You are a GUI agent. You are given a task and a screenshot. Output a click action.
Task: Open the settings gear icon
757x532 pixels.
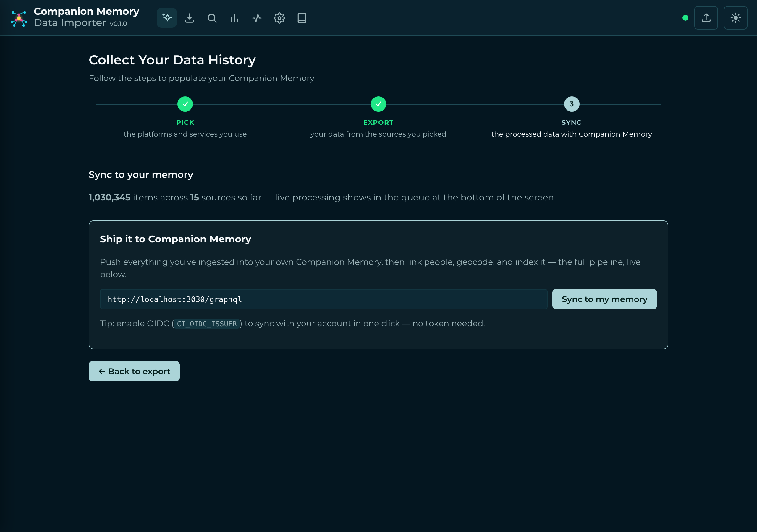point(279,18)
